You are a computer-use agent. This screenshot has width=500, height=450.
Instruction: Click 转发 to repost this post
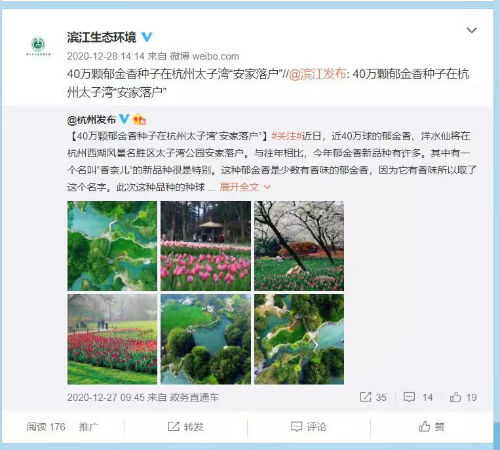[186, 426]
